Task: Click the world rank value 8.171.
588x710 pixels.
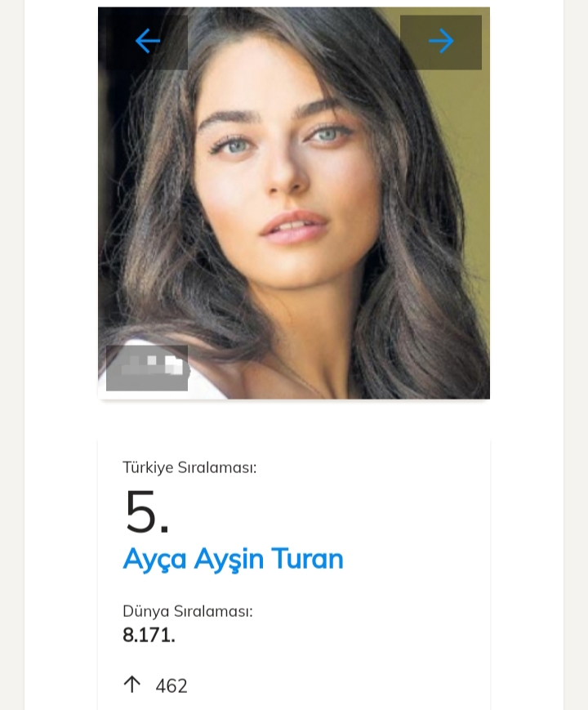Action: (149, 635)
